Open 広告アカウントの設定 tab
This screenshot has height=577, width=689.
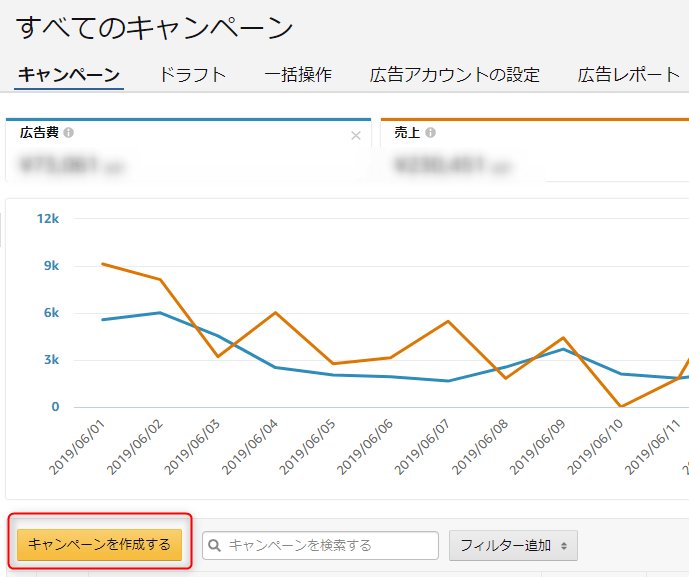click(x=454, y=75)
